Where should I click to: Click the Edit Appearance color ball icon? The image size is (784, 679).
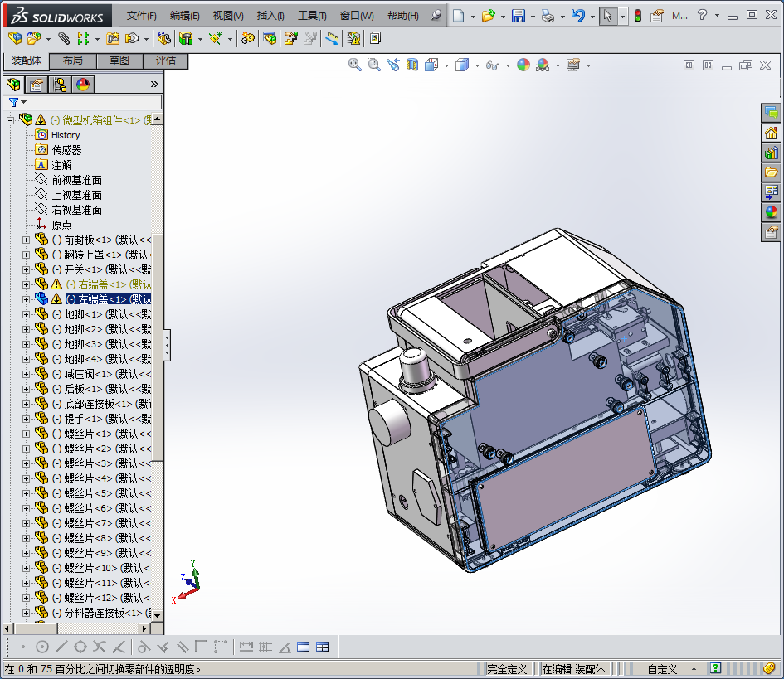tap(523, 65)
